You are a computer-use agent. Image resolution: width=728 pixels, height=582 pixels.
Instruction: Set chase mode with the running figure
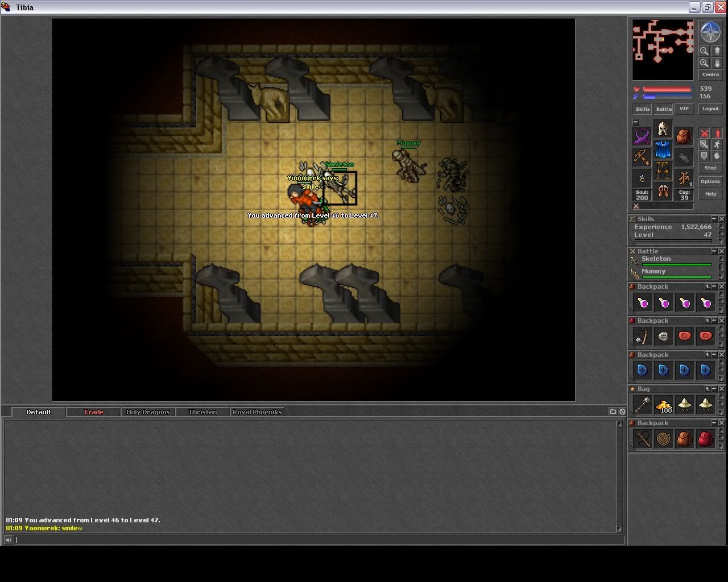tap(717, 145)
